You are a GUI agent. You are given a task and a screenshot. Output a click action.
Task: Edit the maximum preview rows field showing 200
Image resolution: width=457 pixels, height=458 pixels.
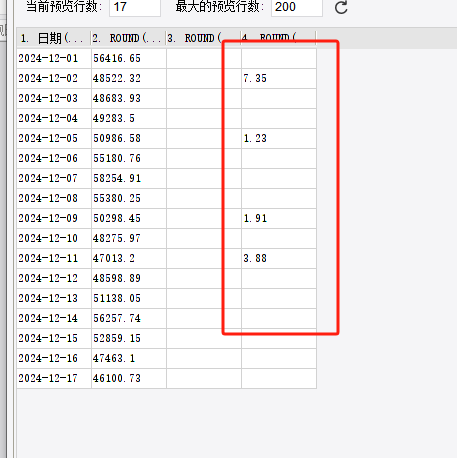297,7
